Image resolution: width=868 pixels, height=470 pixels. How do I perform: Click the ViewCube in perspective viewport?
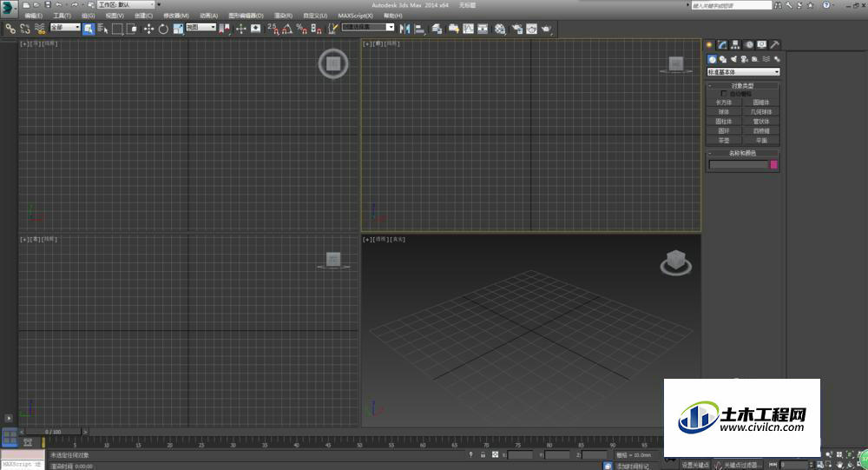point(676,262)
